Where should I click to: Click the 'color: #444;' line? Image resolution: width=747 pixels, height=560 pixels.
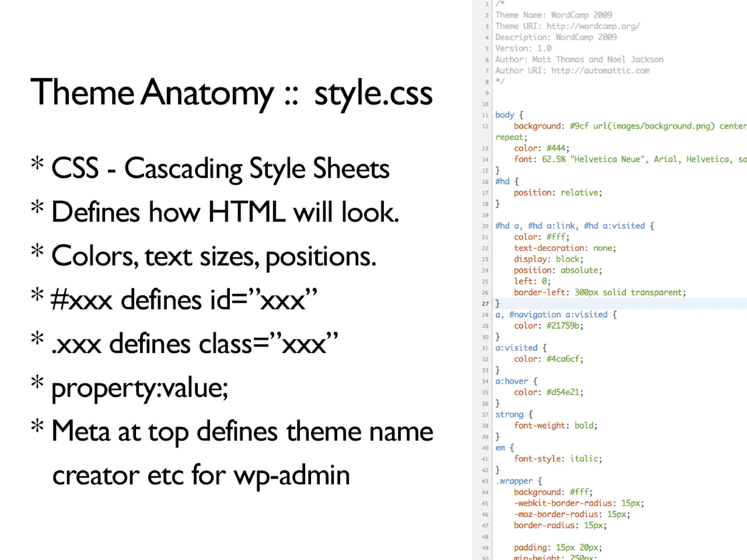pyautogui.click(x=541, y=148)
